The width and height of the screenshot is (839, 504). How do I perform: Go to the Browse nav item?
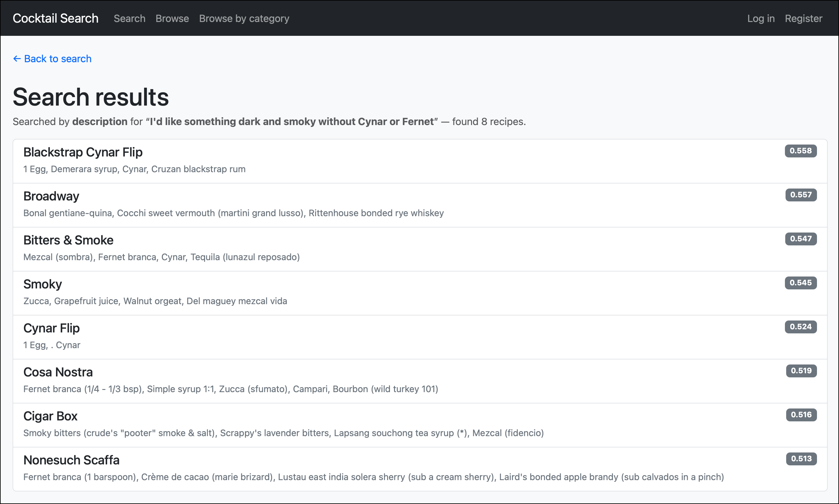coord(172,18)
